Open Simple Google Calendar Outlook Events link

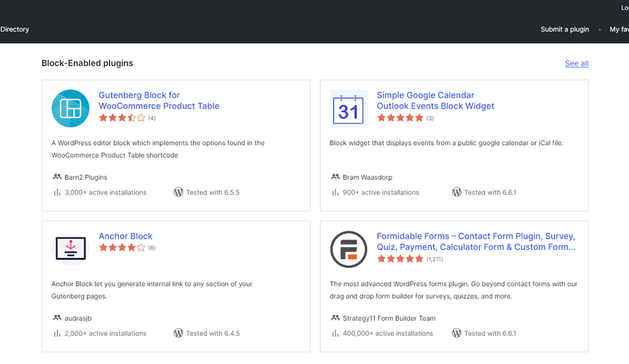point(435,101)
